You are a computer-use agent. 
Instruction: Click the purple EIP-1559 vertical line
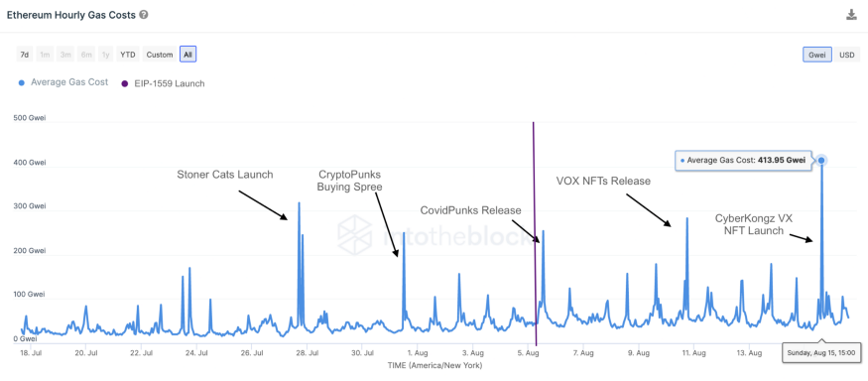[535, 232]
